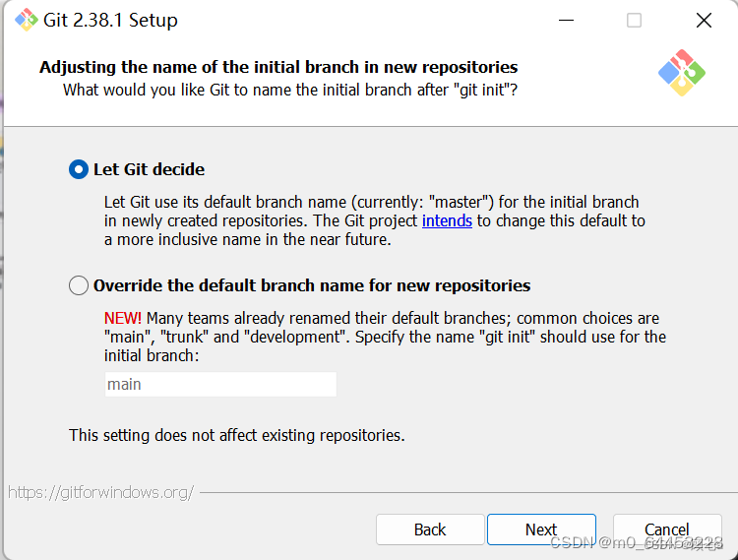Close the Git Setup window
738x560 pixels.
(x=704, y=21)
